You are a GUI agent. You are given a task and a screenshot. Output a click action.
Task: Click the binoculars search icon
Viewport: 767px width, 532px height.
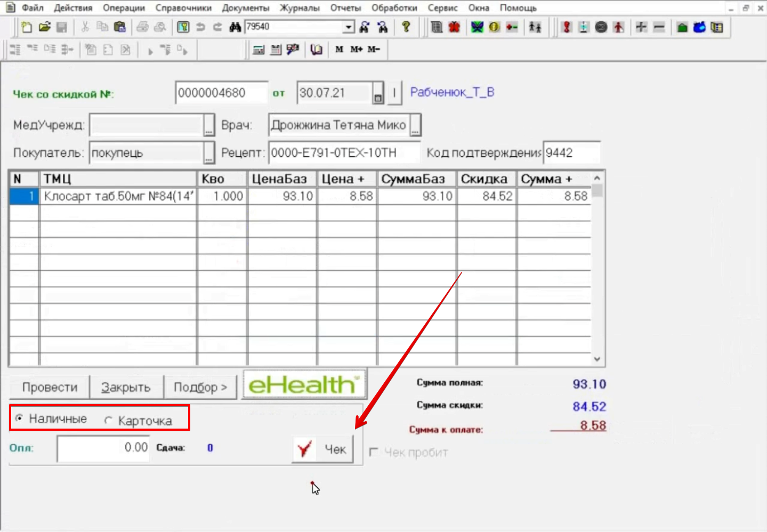(x=235, y=27)
